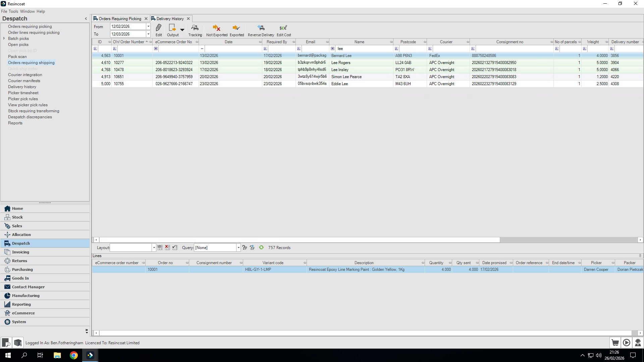This screenshot has width=644, height=362.
Task: Expand the Output button dropdown arrow
Action: (x=182, y=30)
